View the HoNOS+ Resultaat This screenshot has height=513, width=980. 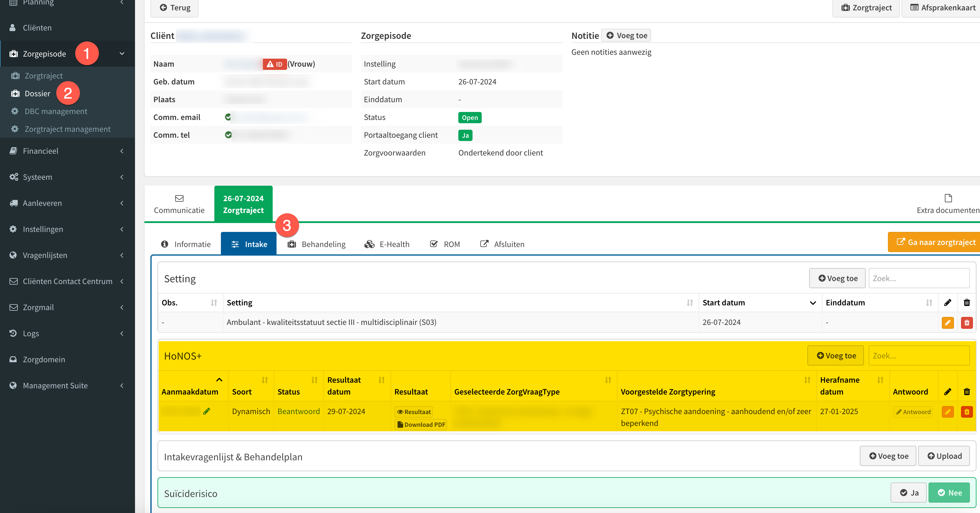tap(414, 412)
